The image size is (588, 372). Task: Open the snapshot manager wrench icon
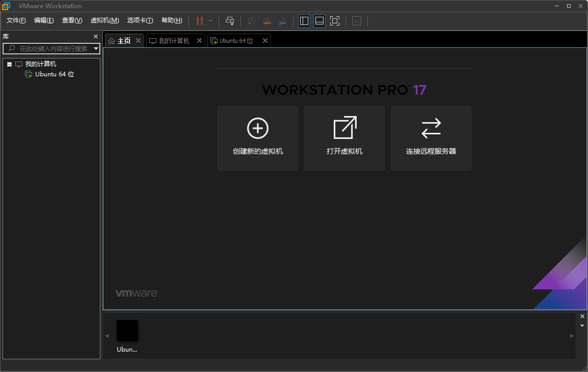tap(282, 21)
